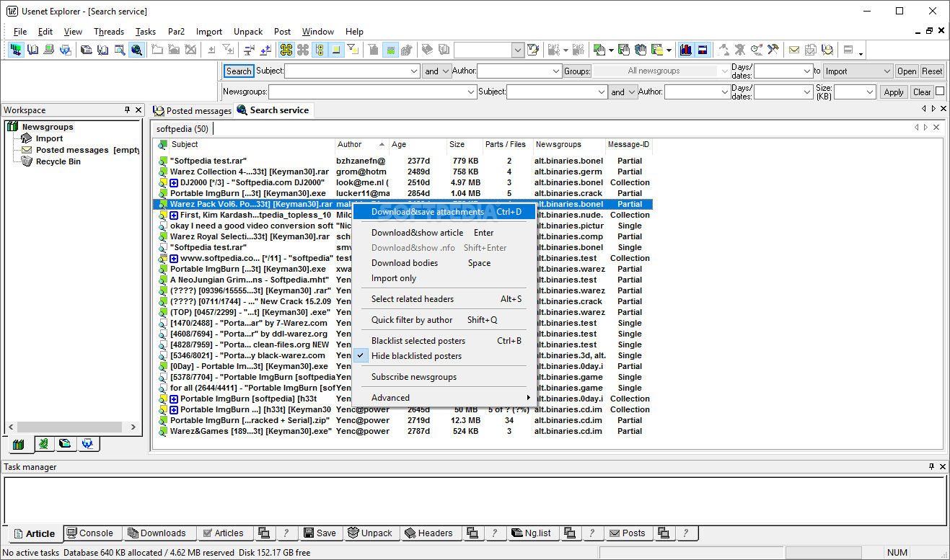This screenshot has width=950, height=560.
Task: Click the open book toolbar icon
Action: (x=32, y=50)
